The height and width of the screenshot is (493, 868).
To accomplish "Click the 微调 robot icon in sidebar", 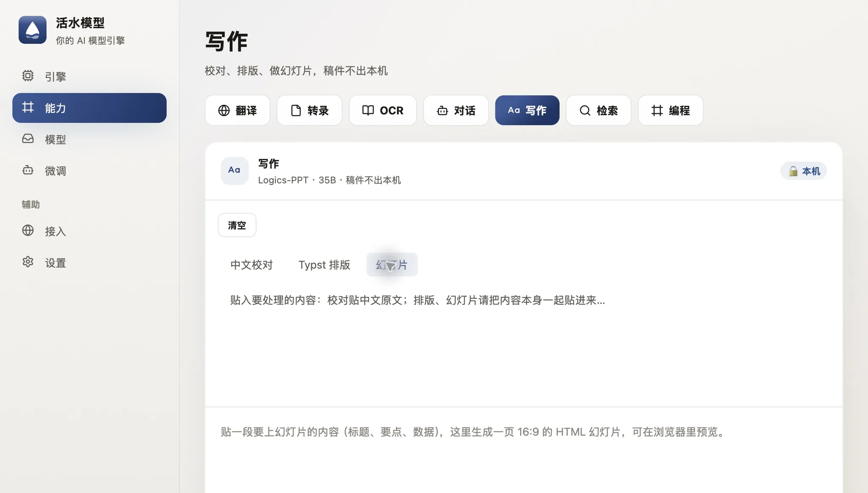I will (28, 170).
